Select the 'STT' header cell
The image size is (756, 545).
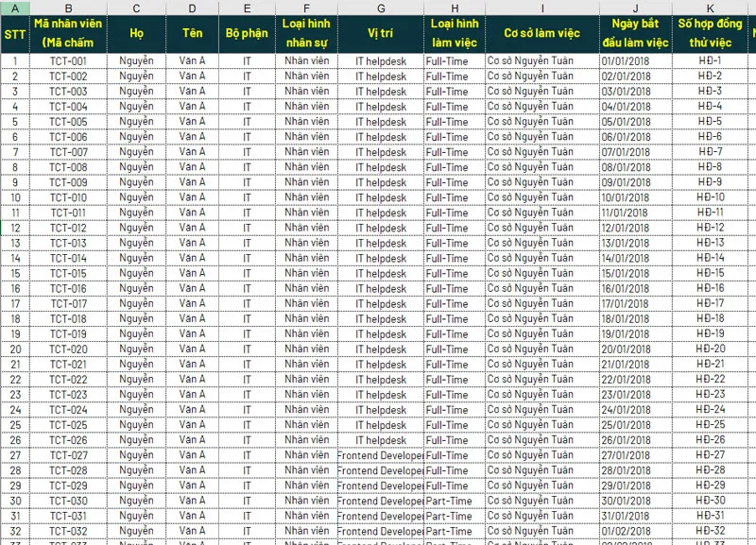(15, 34)
